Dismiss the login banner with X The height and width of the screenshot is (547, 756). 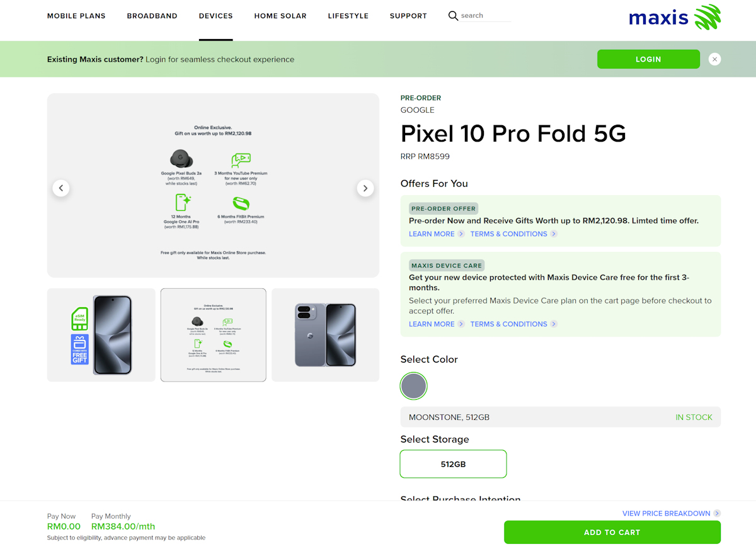(x=714, y=59)
